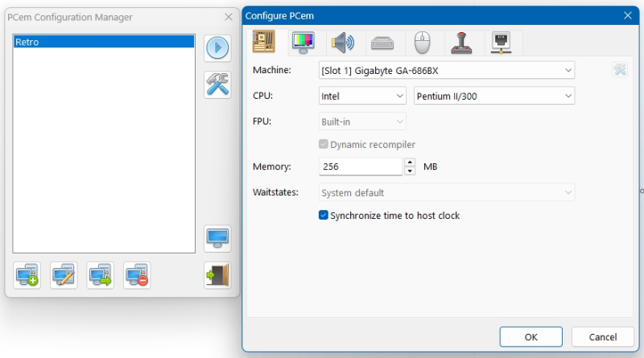The width and height of the screenshot is (644, 358).
Task: Open the Joystick tab
Action: pyautogui.click(x=461, y=43)
